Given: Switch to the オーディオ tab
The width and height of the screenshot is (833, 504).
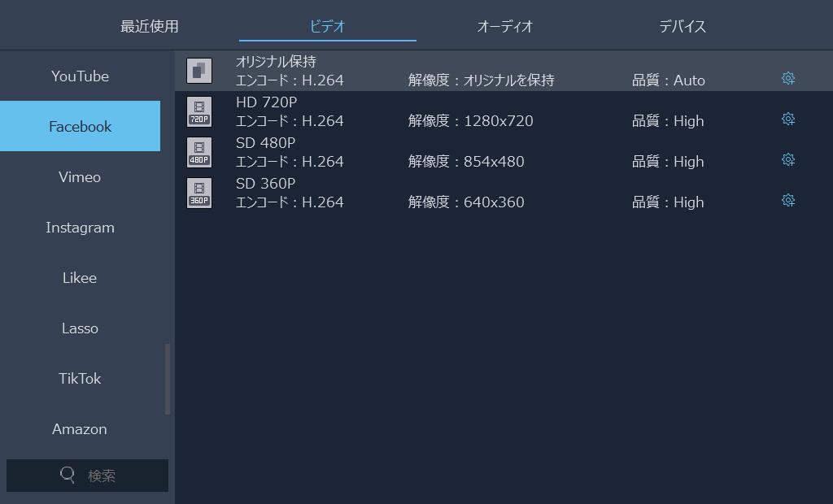Looking at the screenshot, I should tap(504, 26).
